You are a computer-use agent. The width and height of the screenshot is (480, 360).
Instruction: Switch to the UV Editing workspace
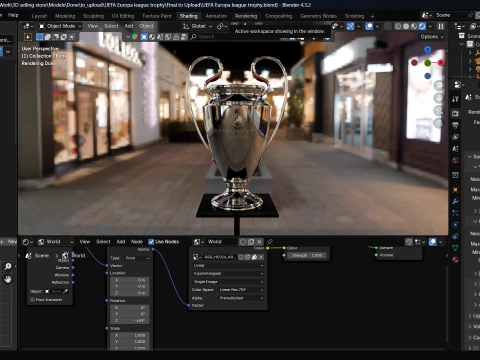click(x=123, y=16)
